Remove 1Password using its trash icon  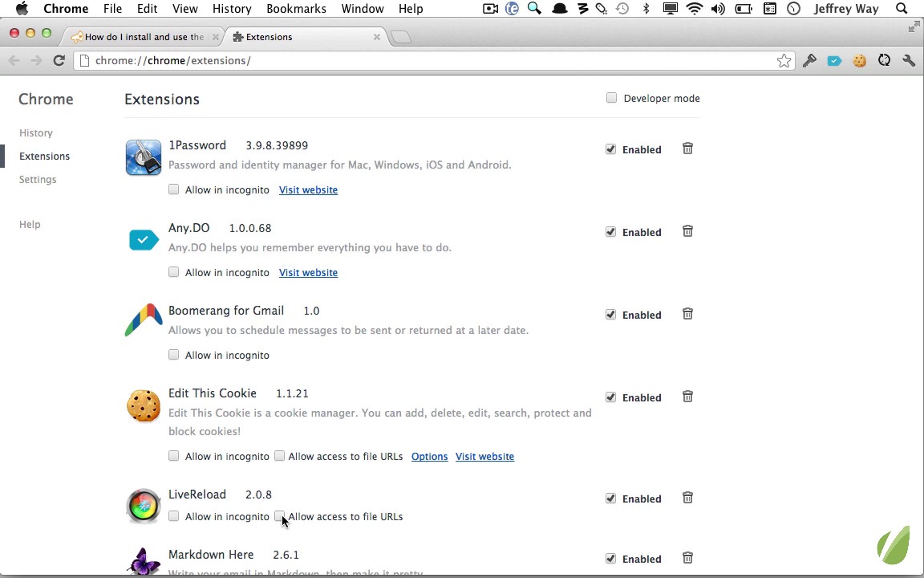pos(687,149)
